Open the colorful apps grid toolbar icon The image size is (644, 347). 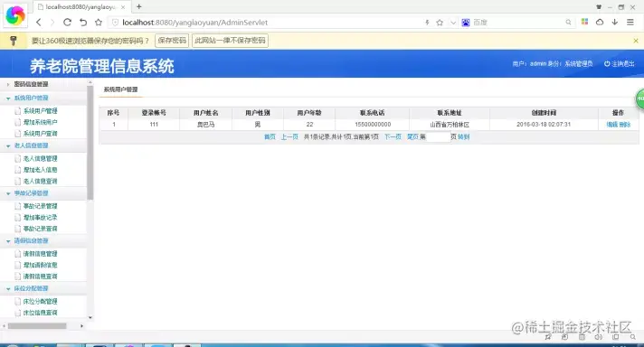point(584,22)
